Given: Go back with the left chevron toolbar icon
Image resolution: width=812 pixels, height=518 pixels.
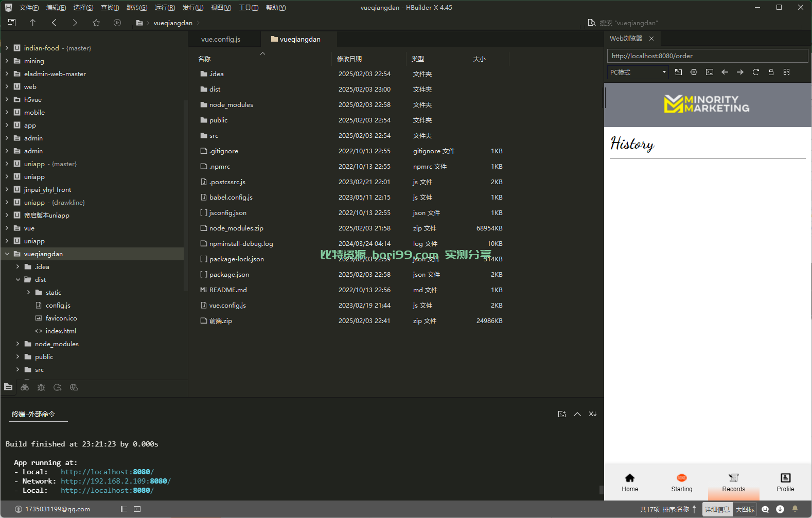Looking at the screenshot, I should coord(54,23).
